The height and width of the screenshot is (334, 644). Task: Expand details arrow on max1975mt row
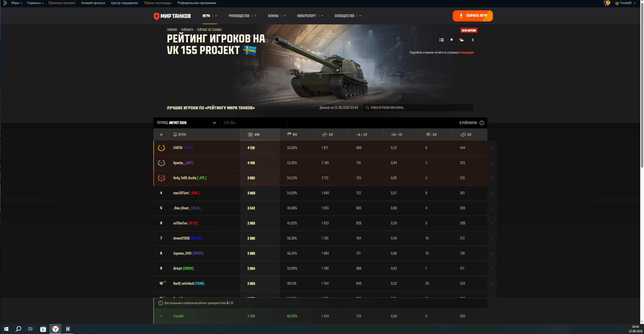pos(492,193)
